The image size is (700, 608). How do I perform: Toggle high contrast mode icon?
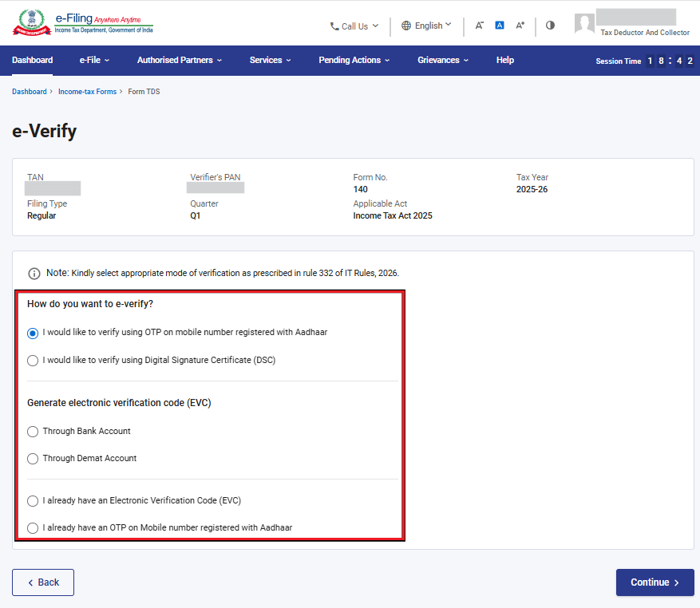(x=550, y=26)
